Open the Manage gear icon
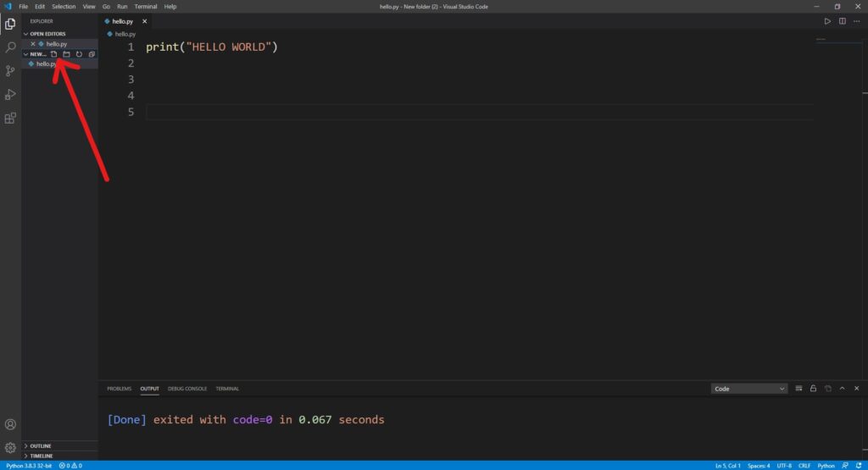This screenshot has height=470, width=868. [x=10, y=447]
